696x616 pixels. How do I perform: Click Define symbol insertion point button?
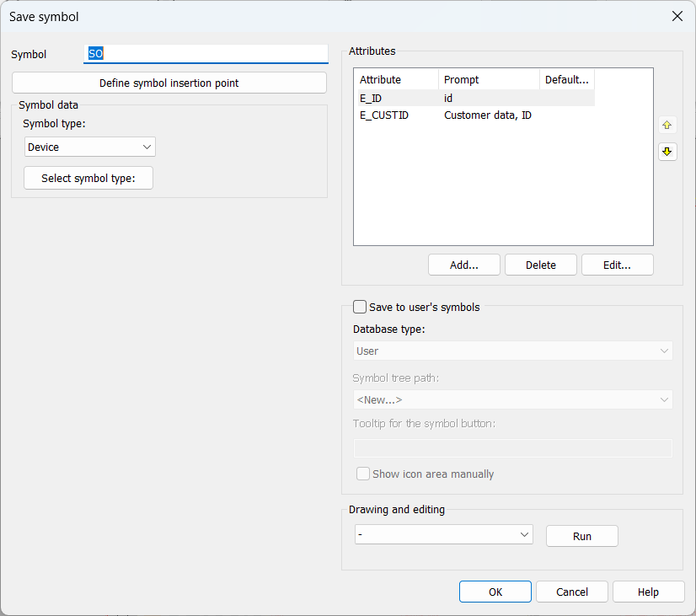[169, 83]
